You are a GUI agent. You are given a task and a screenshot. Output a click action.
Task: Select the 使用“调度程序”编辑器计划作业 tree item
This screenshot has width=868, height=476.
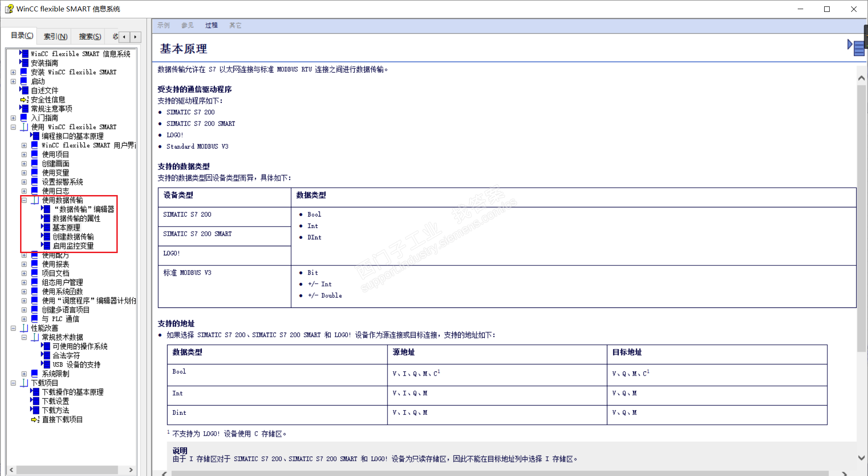[x=89, y=301]
